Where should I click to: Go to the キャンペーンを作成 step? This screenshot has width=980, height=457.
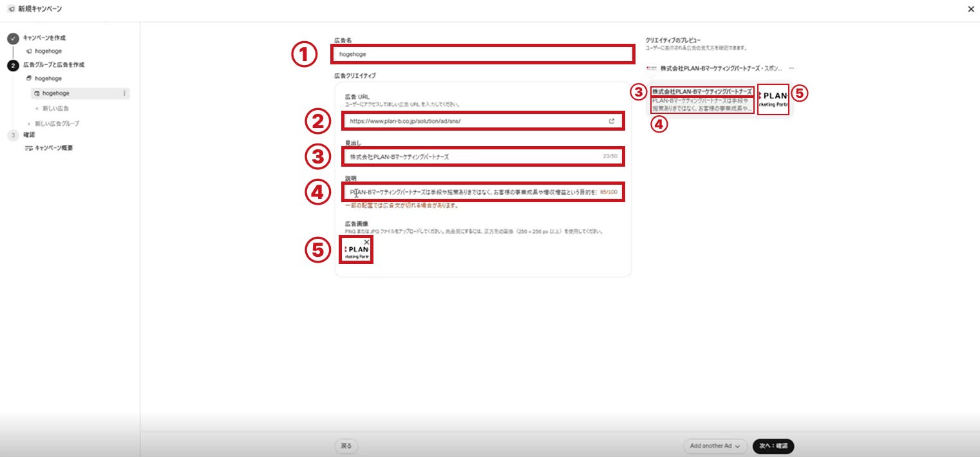point(44,38)
